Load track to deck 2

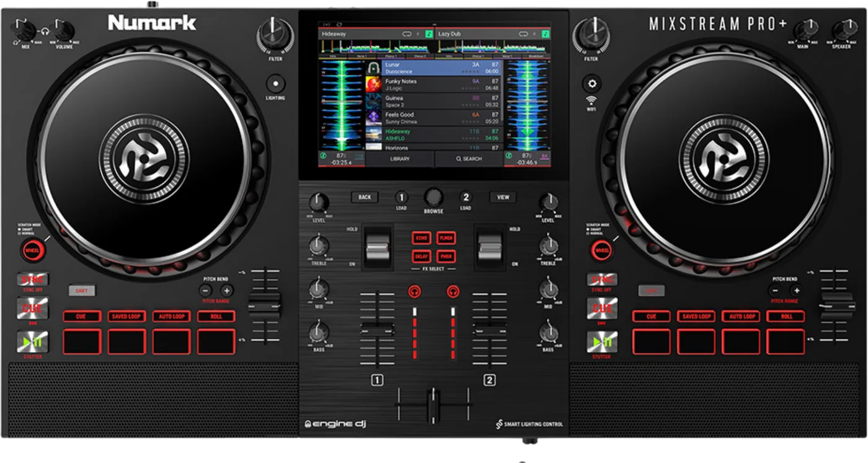coord(466,197)
